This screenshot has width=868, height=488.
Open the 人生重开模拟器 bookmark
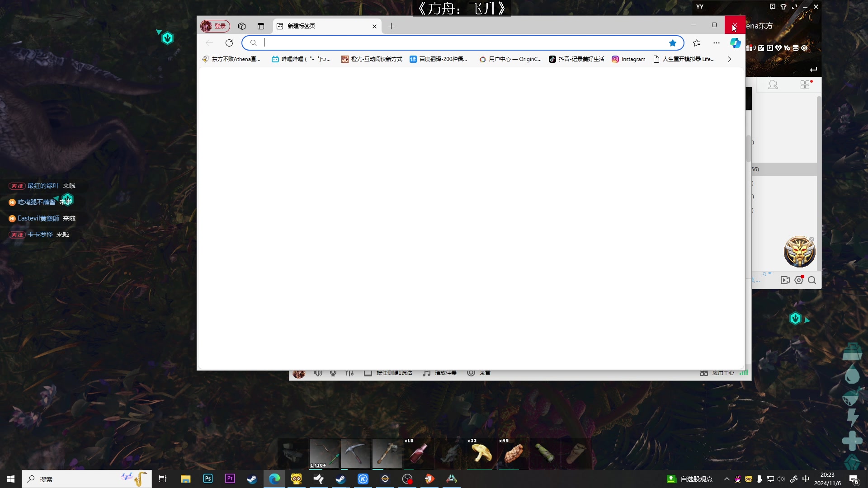pyautogui.click(x=684, y=59)
